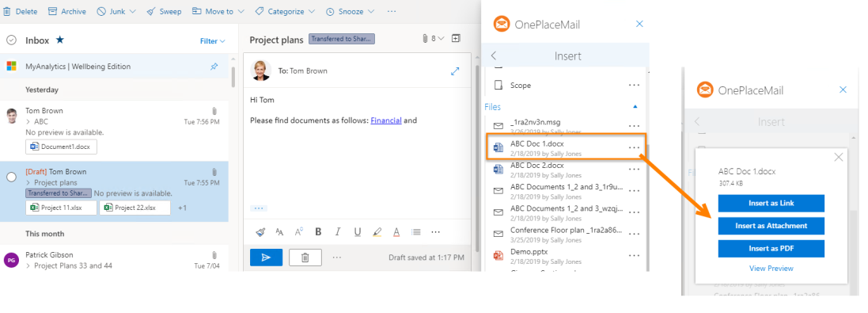Open the View Preview link
868x313 pixels.
pos(771,269)
